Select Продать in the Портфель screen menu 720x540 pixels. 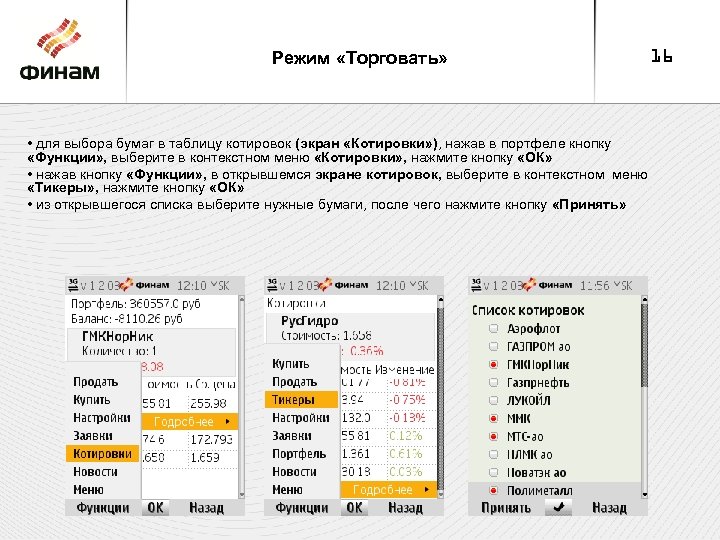pos(96,382)
